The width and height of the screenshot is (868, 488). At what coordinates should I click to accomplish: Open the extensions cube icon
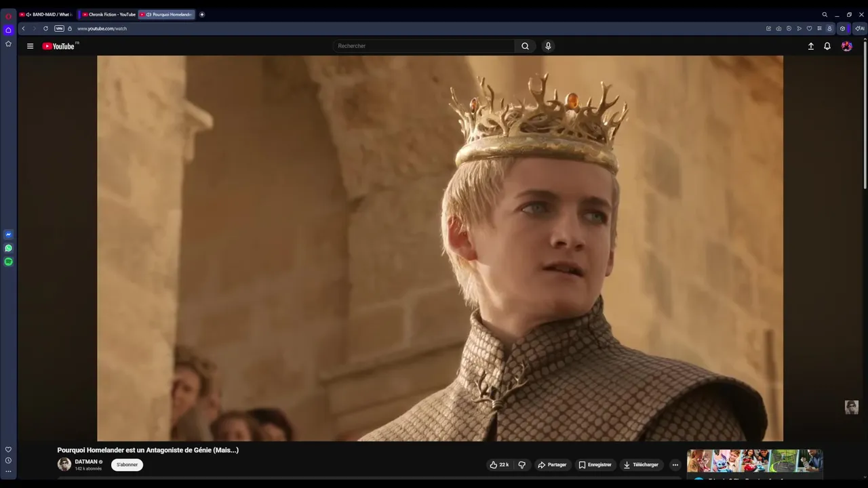coord(842,28)
